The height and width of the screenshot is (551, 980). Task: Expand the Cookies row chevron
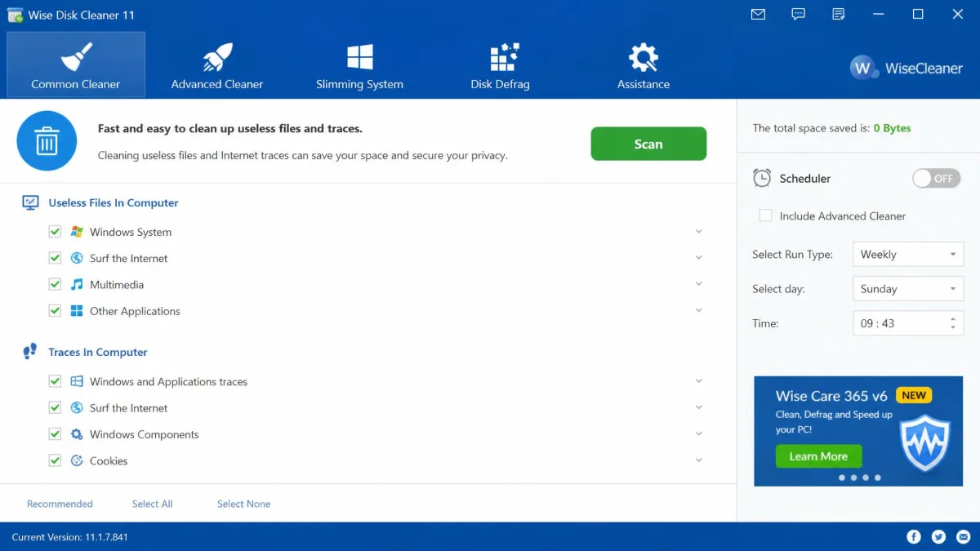(x=699, y=460)
